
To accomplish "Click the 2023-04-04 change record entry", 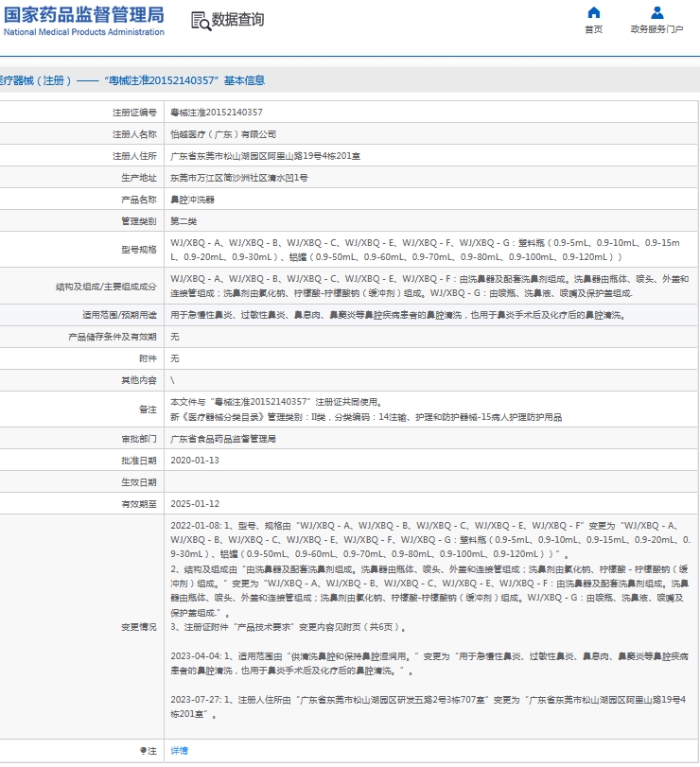I will 429,663.
